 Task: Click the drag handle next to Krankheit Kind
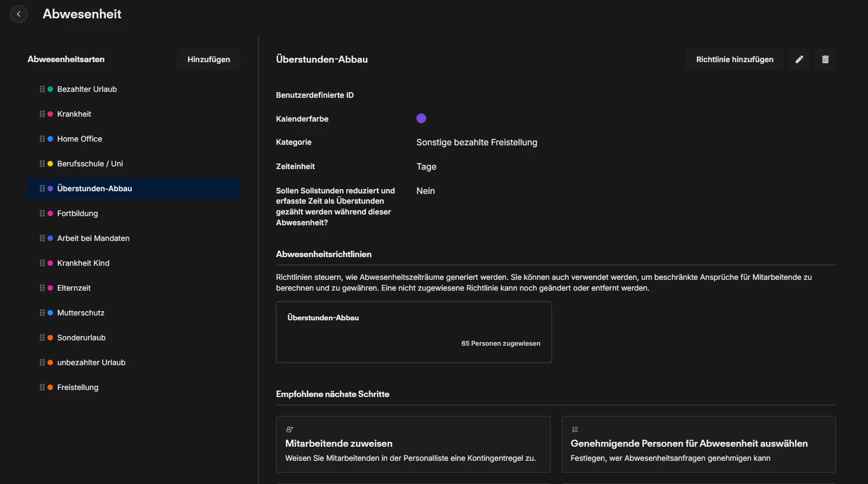coord(42,263)
